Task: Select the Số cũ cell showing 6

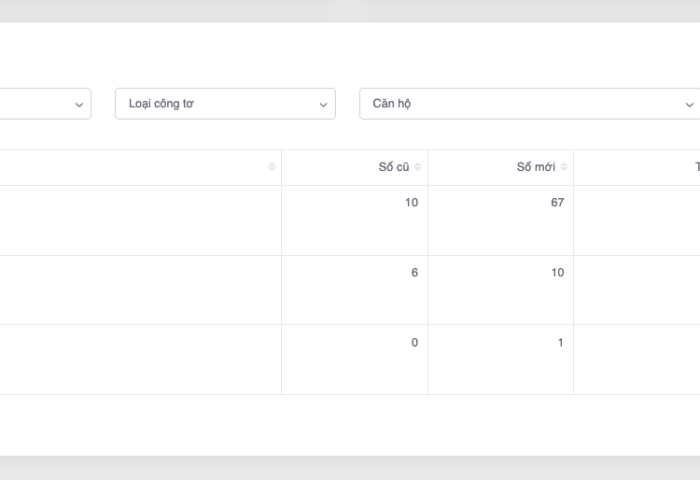Action: (x=414, y=273)
